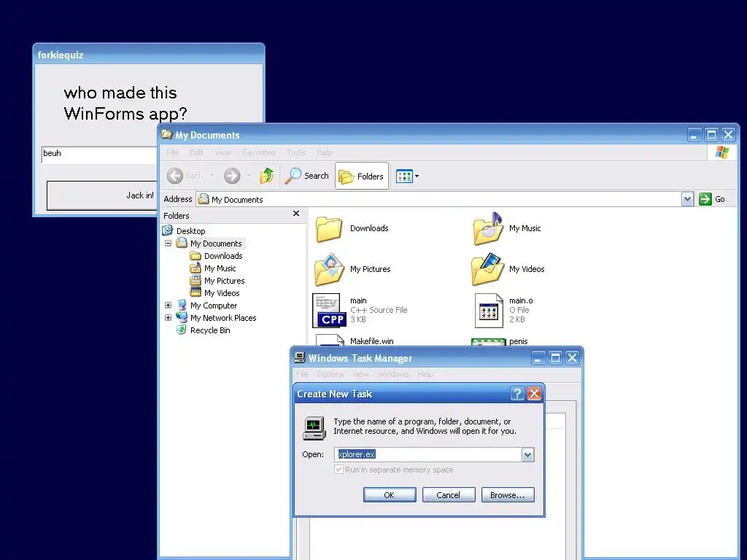Select My Pictures in folder tree
This screenshot has height=560, width=747.
224,281
